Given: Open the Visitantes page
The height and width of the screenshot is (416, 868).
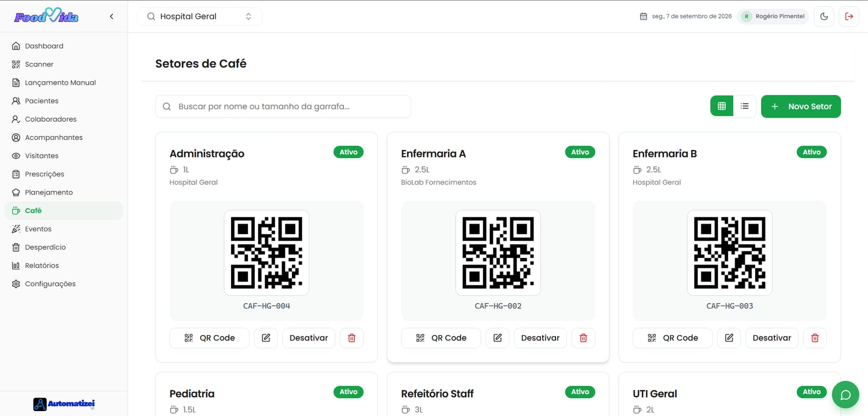Looking at the screenshot, I should (x=64, y=156).
